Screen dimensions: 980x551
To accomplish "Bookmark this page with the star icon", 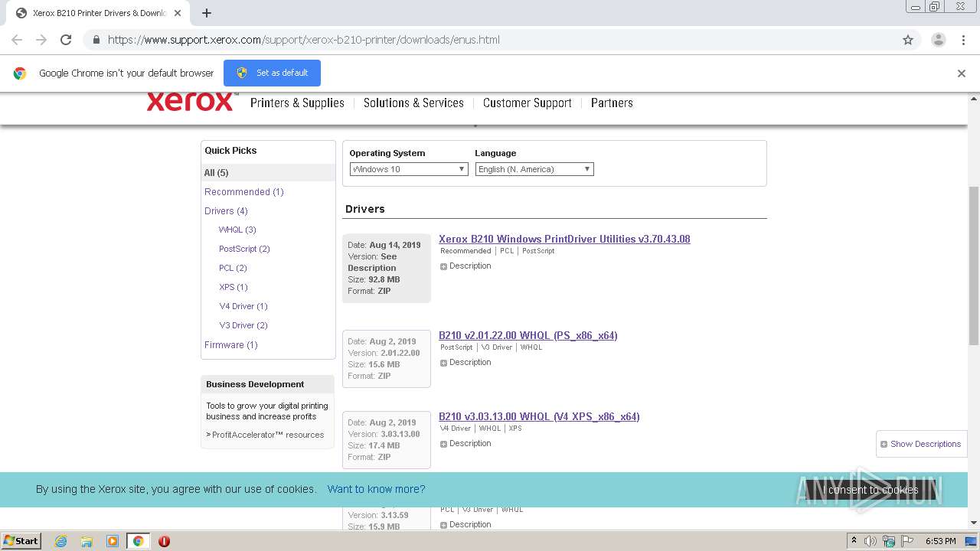I will click(908, 40).
